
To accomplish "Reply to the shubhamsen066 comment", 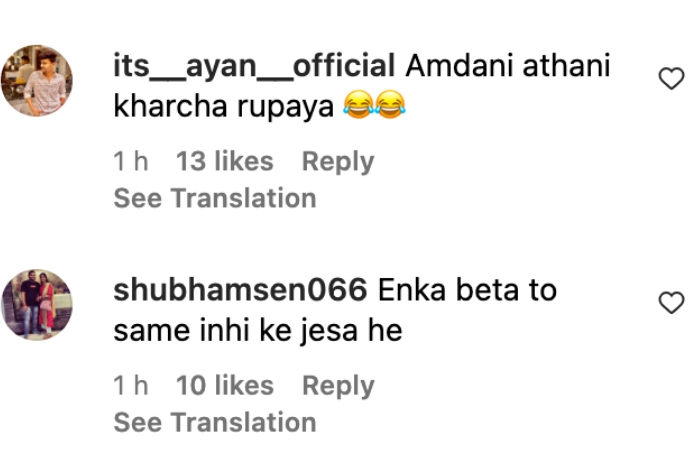I will pos(338,385).
